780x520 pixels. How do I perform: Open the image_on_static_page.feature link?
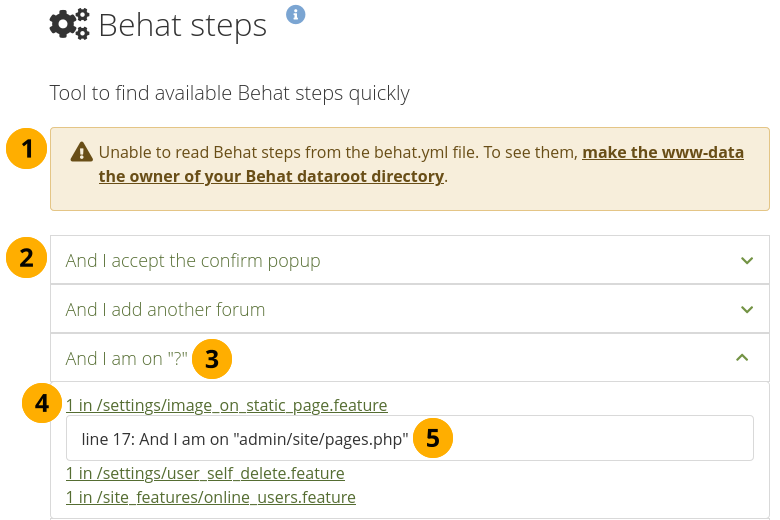[226, 405]
